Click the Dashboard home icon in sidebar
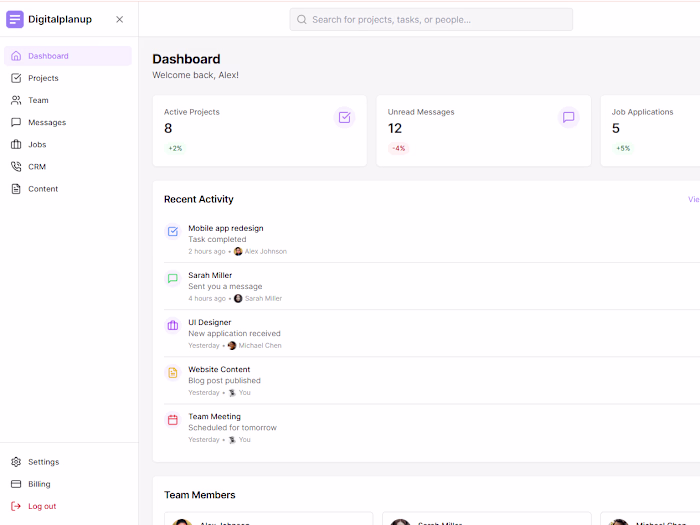Image resolution: width=700 pixels, height=525 pixels. 16,56
